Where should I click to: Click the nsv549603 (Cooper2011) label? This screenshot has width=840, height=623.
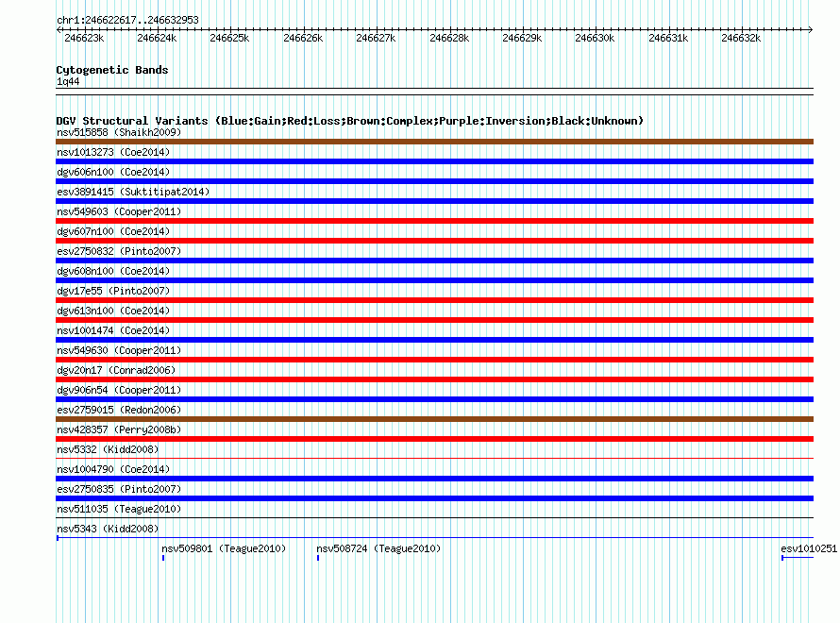(x=119, y=211)
